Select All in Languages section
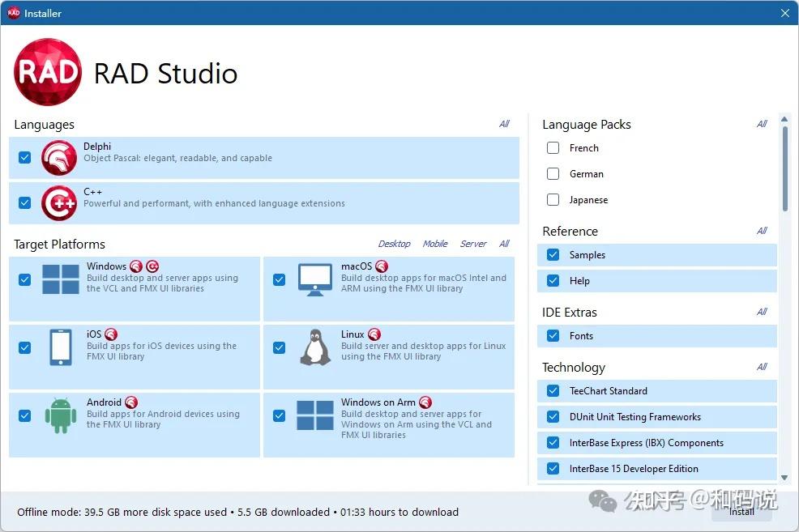The height and width of the screenshot is (532, 799). point(504,124)
